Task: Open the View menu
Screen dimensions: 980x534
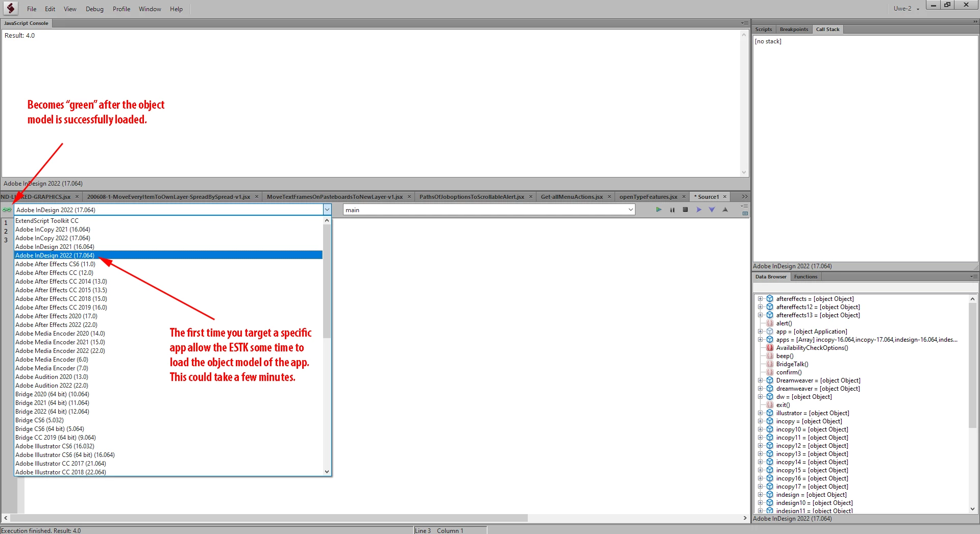Action: [x=70, y=9]
